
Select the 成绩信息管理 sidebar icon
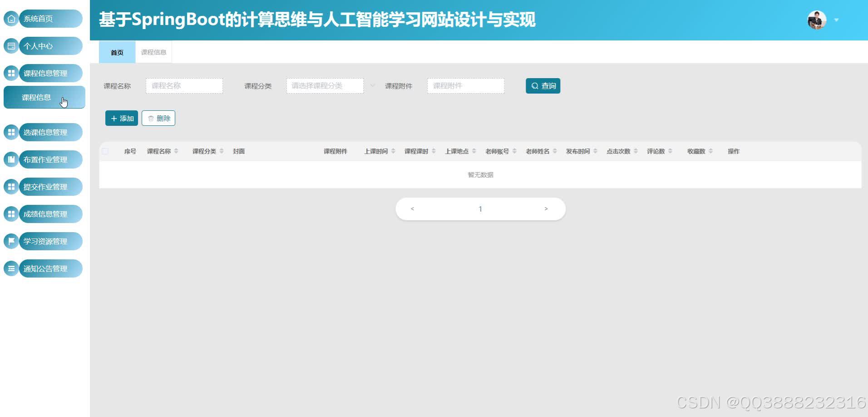click(10, 213)
